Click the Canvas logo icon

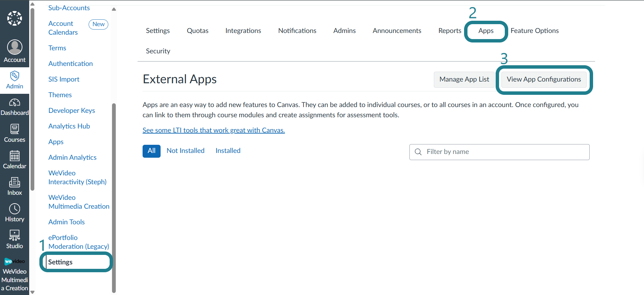tap(15, 18)
